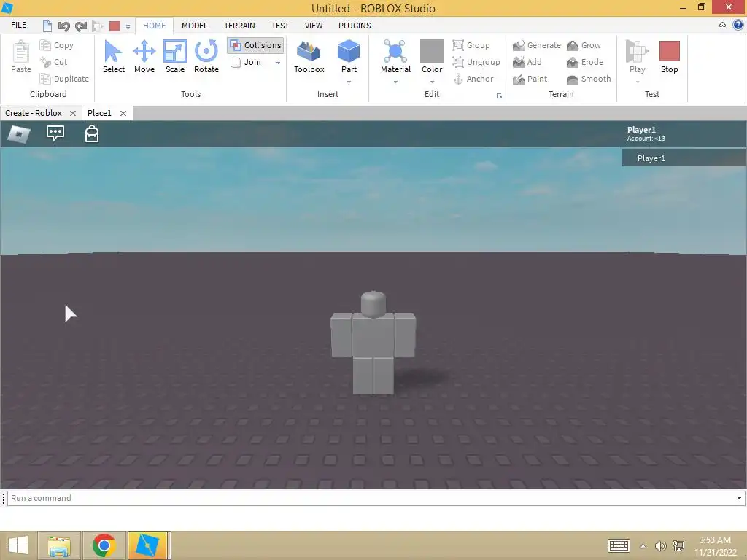Switch to the TEST tab

(x=280, y=26)
